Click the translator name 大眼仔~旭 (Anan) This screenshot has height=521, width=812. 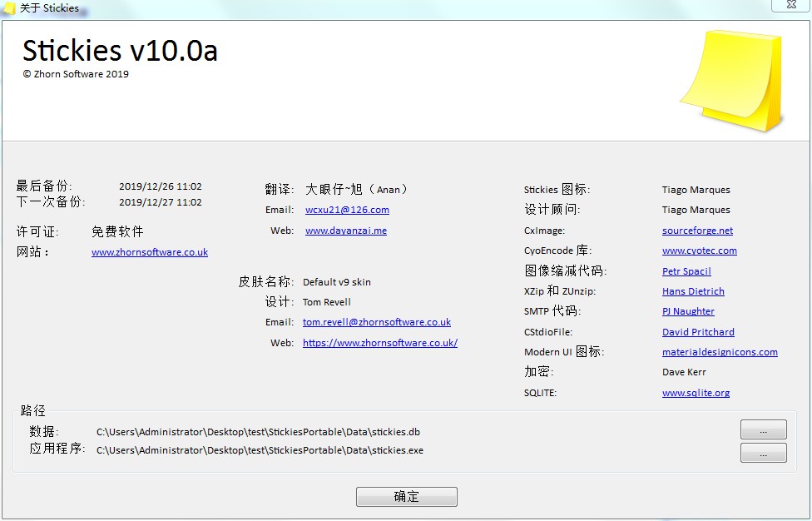357,190
